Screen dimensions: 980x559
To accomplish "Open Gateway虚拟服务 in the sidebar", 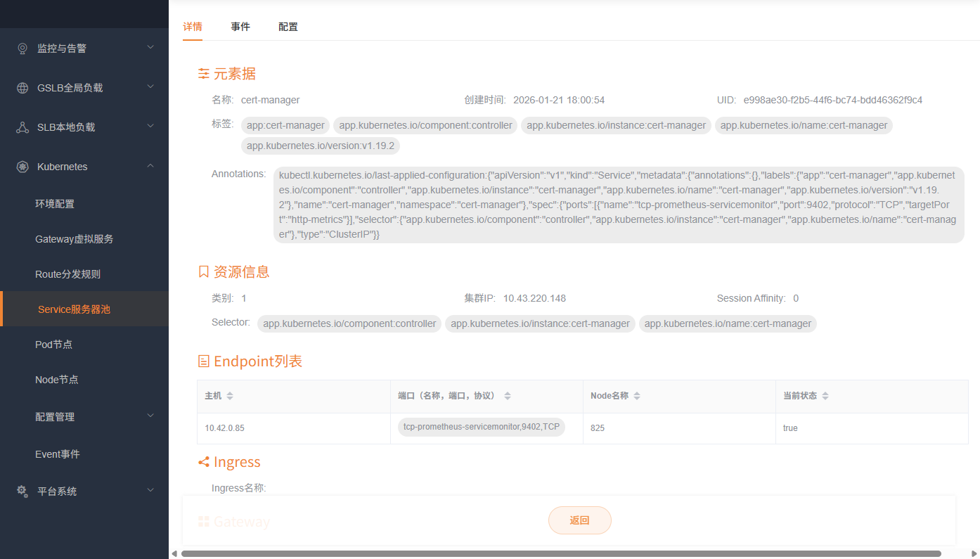I will (75, 239).
